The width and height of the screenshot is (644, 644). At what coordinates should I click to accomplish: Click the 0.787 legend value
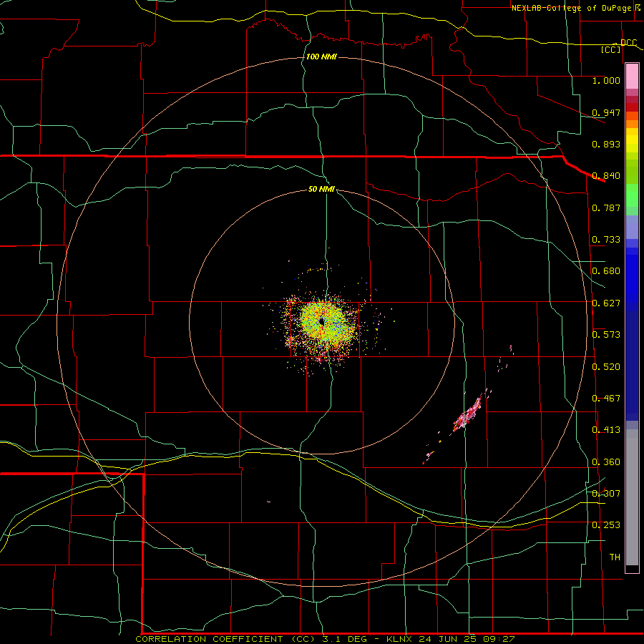(x=606, y=208)
